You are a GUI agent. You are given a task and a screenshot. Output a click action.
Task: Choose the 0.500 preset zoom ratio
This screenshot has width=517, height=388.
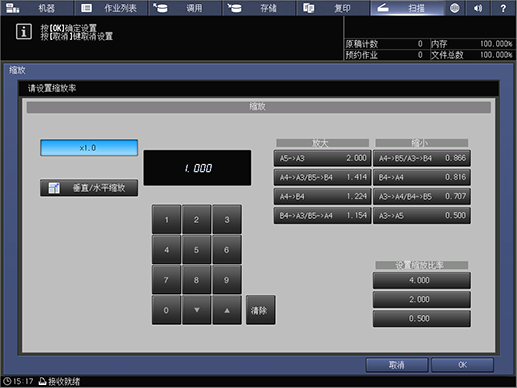coord(422,319)
